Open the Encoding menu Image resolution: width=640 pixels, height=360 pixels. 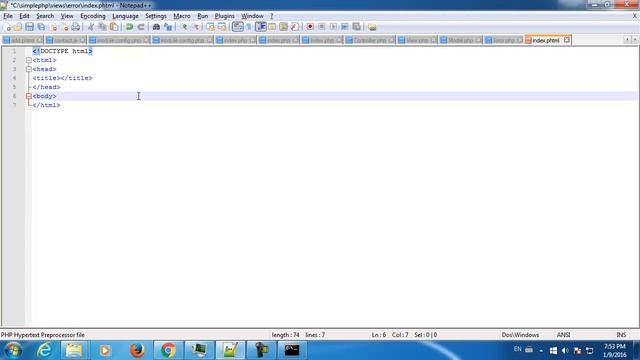(93, 16)
